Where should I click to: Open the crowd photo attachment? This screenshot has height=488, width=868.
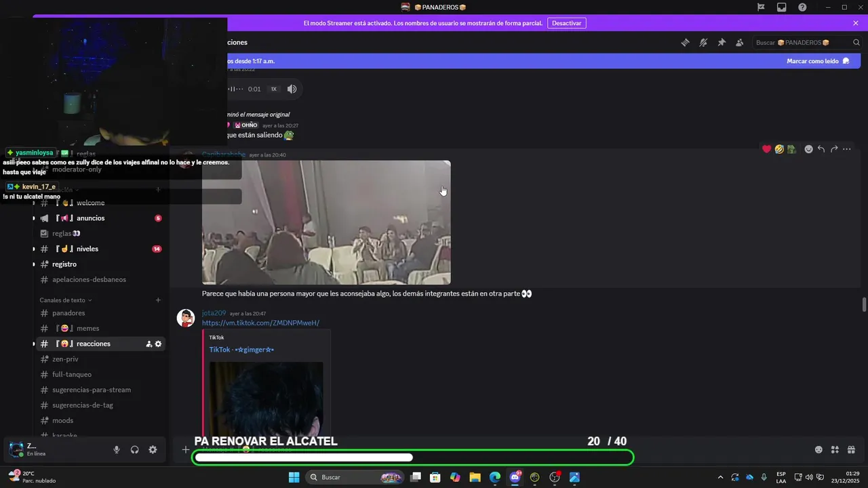(326, 222)
